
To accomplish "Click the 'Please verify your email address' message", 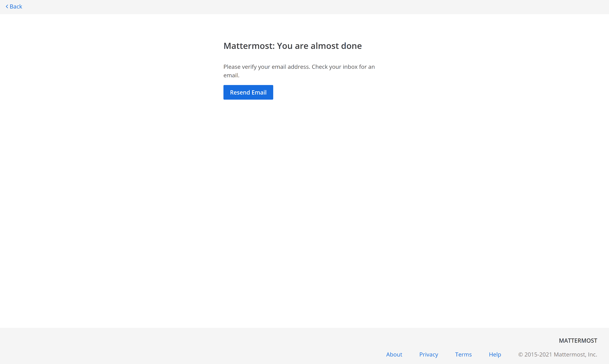I will [299, 71].
